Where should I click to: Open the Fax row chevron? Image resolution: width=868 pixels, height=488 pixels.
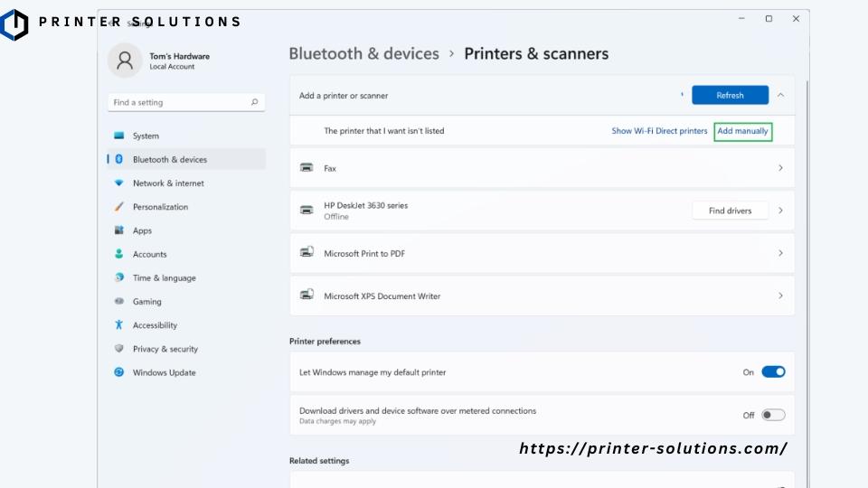[780, 168]
